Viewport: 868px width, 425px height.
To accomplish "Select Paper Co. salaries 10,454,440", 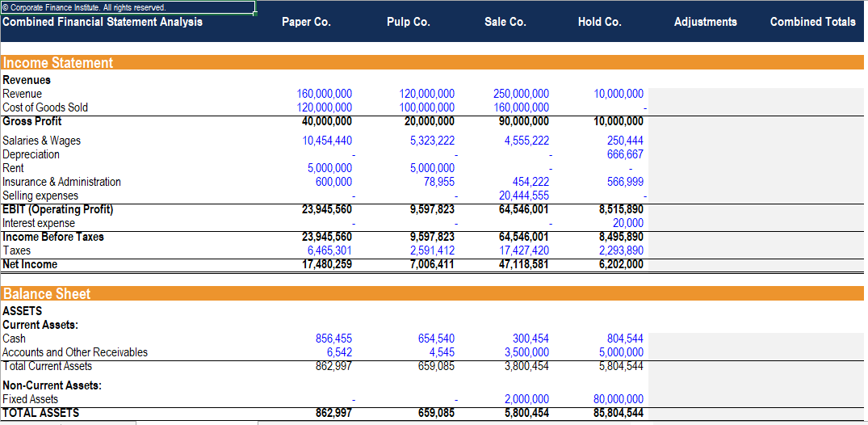I will (327, 141).
